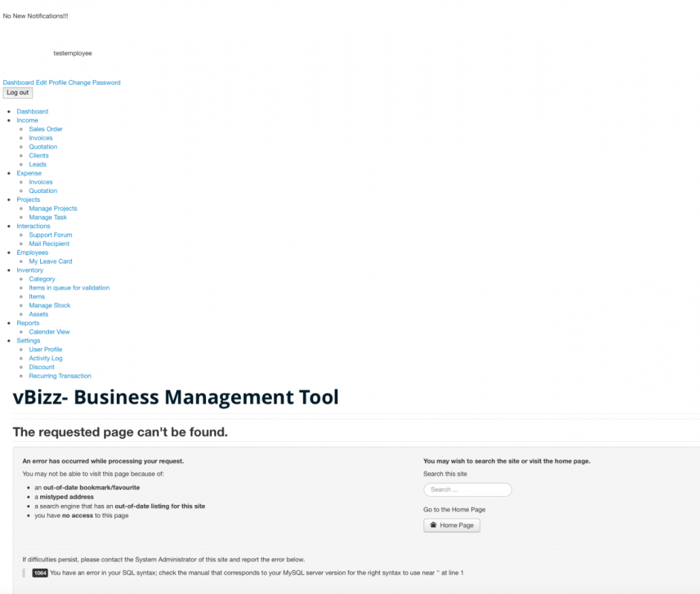The width and height of the screenshot is (700, 594).
Task: Open the Assets page
Action: (39, 314)
